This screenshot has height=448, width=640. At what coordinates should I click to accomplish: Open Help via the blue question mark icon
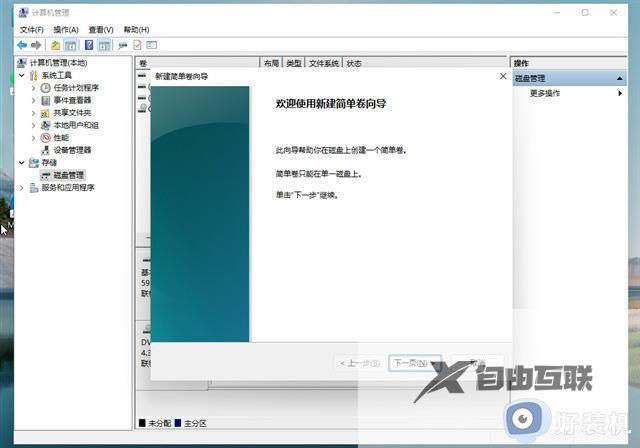coord(89,45)
